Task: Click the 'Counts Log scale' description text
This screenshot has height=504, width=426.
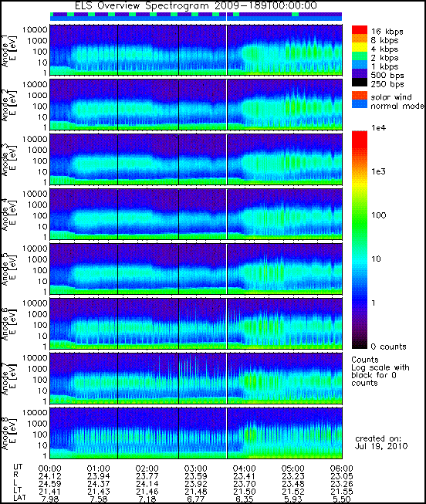Action: coord(380,371)
